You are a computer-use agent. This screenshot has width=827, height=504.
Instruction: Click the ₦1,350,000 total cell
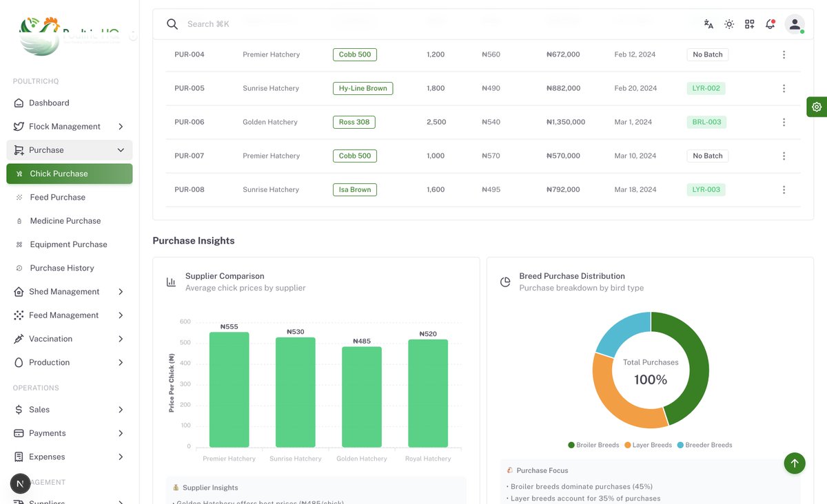(x=566, y=122)
